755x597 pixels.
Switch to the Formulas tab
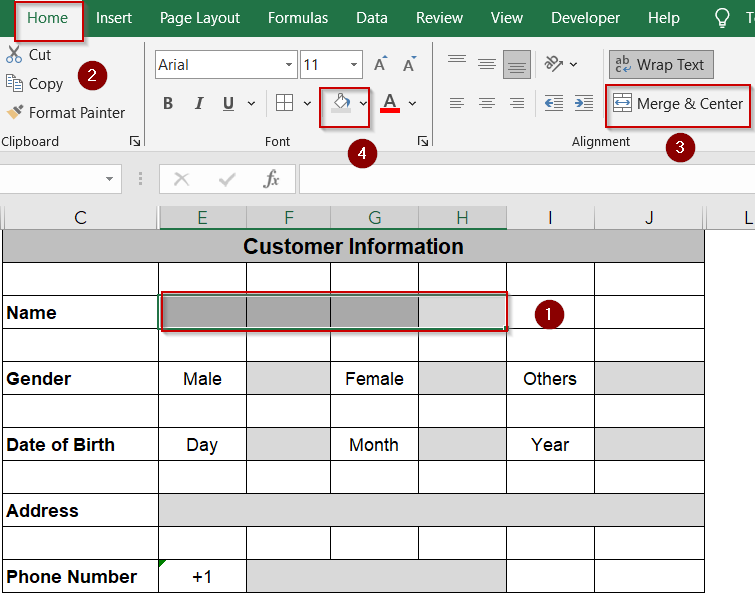298,18
